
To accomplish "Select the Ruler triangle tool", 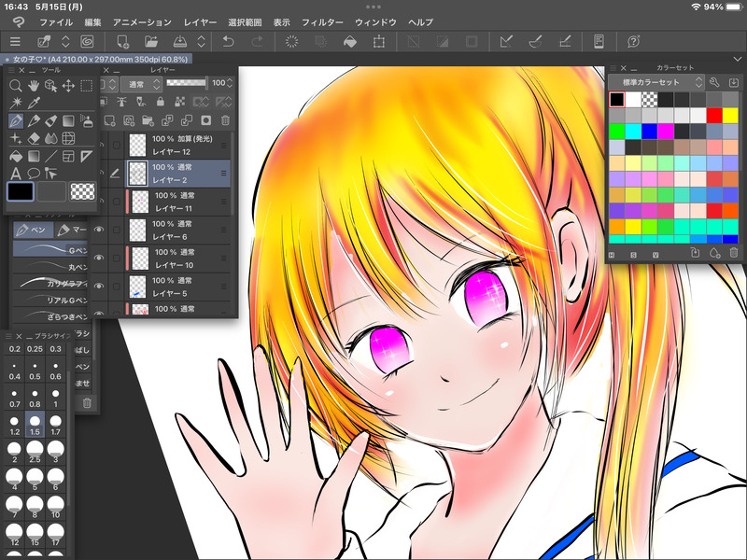I will tap(86, 156).
